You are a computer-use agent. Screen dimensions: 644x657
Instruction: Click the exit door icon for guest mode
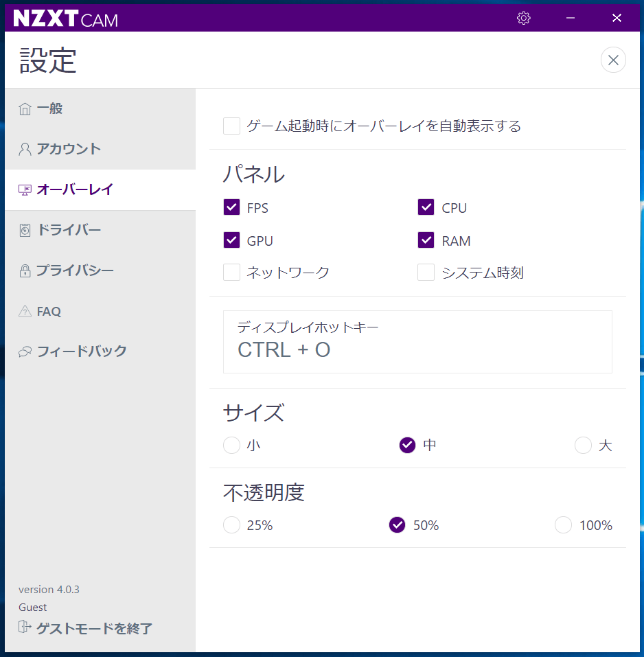[x=25, y=627]
